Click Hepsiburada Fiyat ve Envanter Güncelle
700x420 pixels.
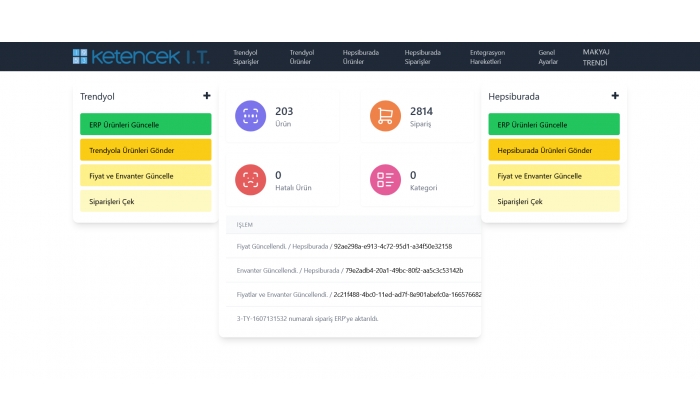click(x=554, y=175)
